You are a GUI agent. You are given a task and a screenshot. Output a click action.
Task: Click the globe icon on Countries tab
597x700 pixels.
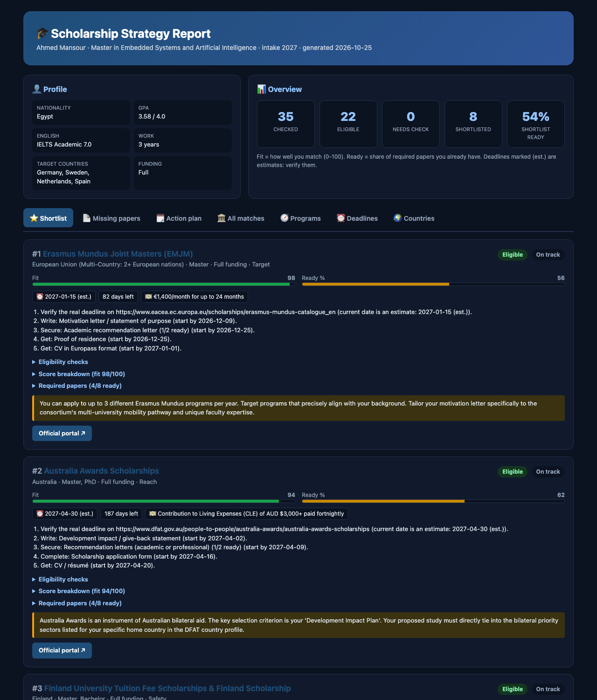(x=398, y=218)
